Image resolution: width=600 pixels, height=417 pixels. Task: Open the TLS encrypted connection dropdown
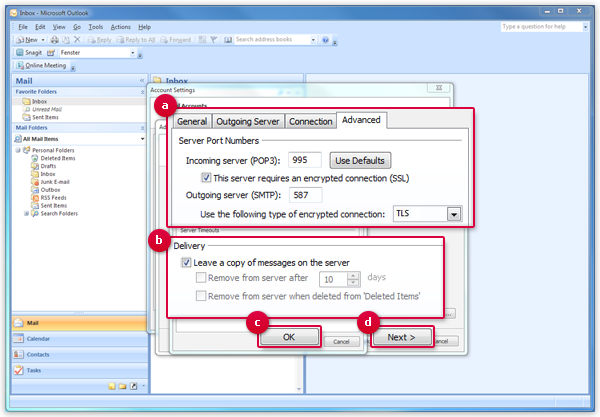tap(454, 214)
